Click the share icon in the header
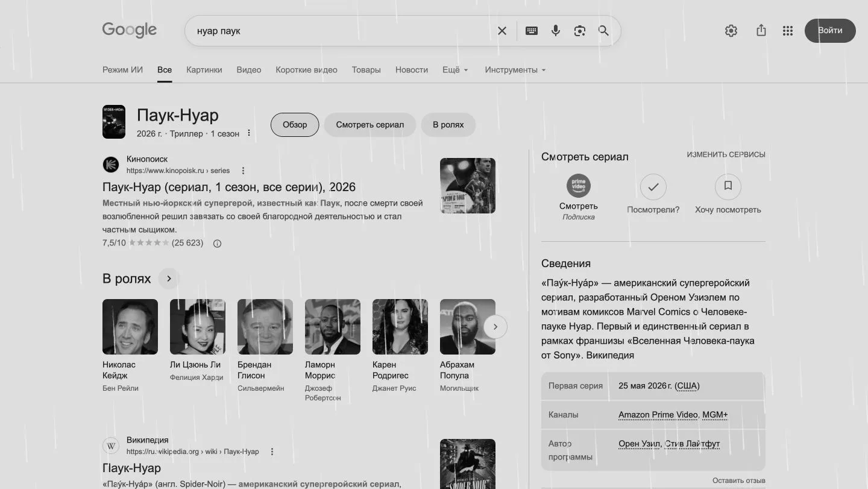This screenshot has height=489, width=868. tap(761, 30)
